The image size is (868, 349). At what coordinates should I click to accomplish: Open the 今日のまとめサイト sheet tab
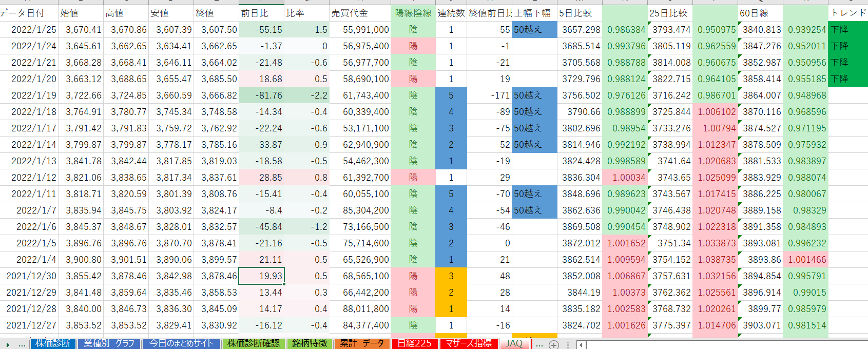pos(181,343)
